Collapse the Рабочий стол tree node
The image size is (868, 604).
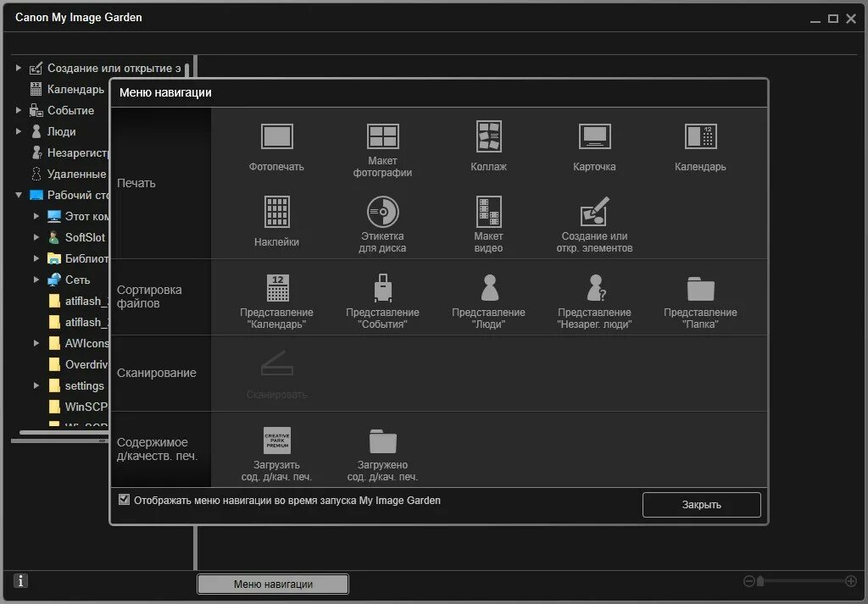click(x=19, y=195)
